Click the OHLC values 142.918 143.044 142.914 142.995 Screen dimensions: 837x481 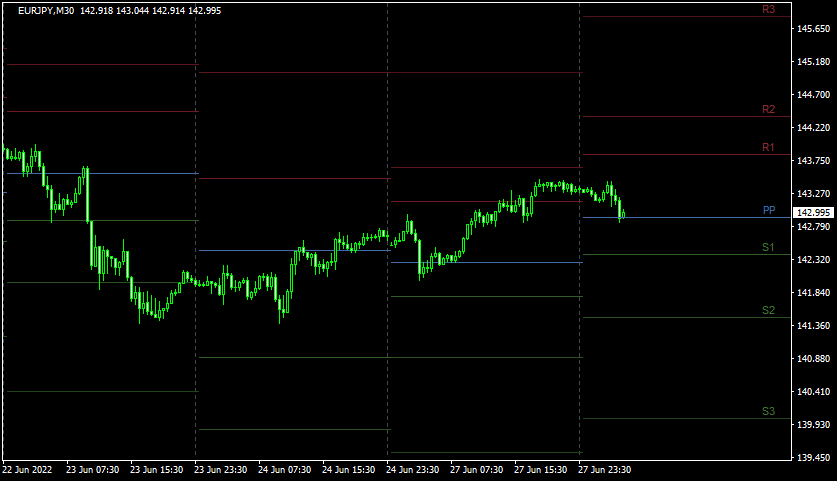[151, 11]
